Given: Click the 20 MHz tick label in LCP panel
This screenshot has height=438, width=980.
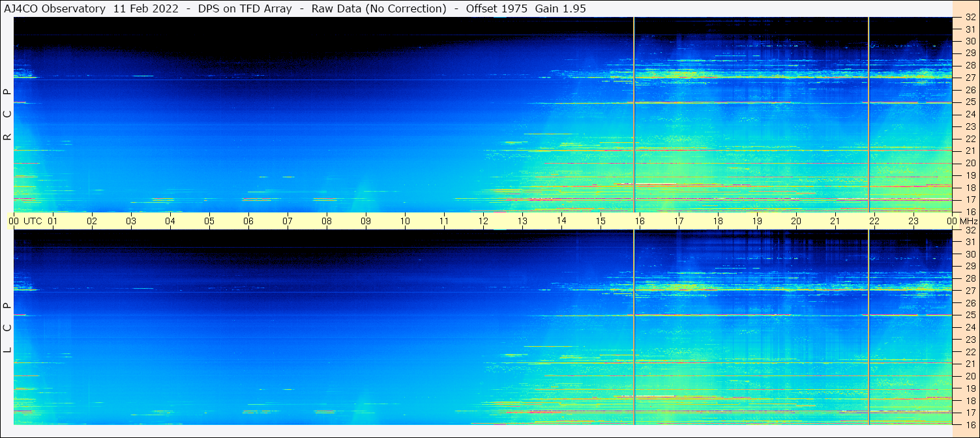Looking at the screenshot, I should (x=970, y=376).
